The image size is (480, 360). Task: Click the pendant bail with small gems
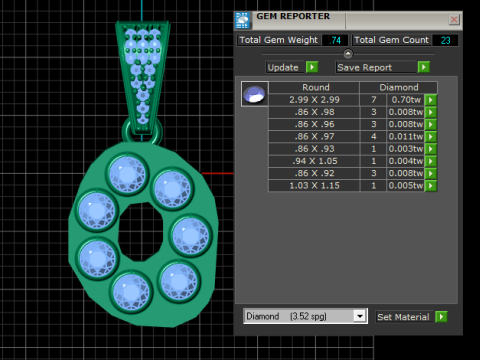143,77
